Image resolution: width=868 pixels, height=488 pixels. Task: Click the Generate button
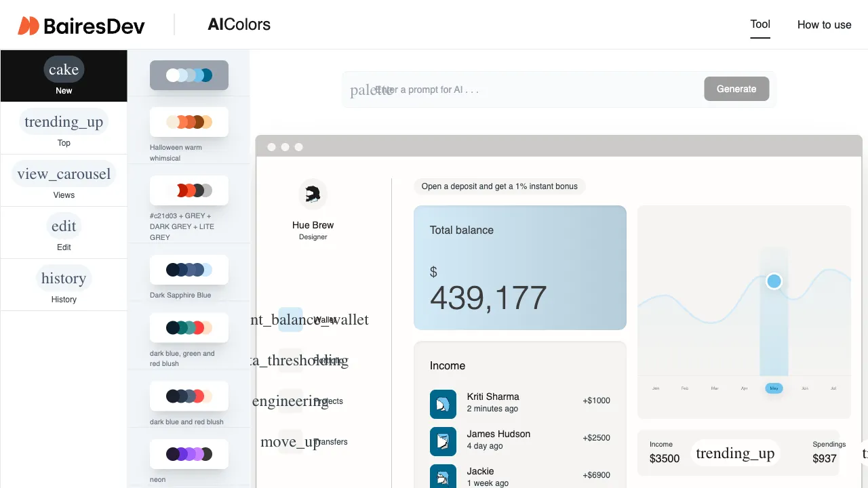[x=736, y=89]
